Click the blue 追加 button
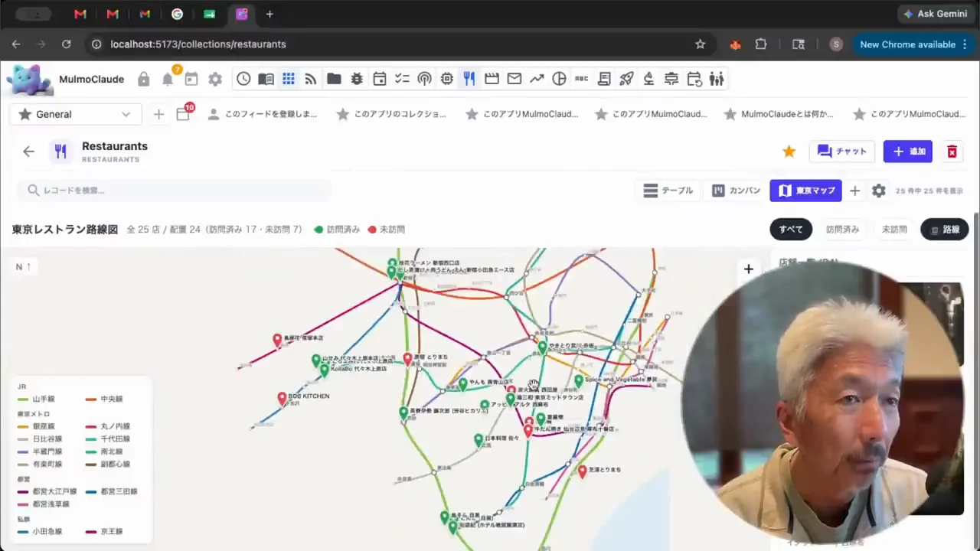This screenshot has height=551, width=980. pos(908,152)
